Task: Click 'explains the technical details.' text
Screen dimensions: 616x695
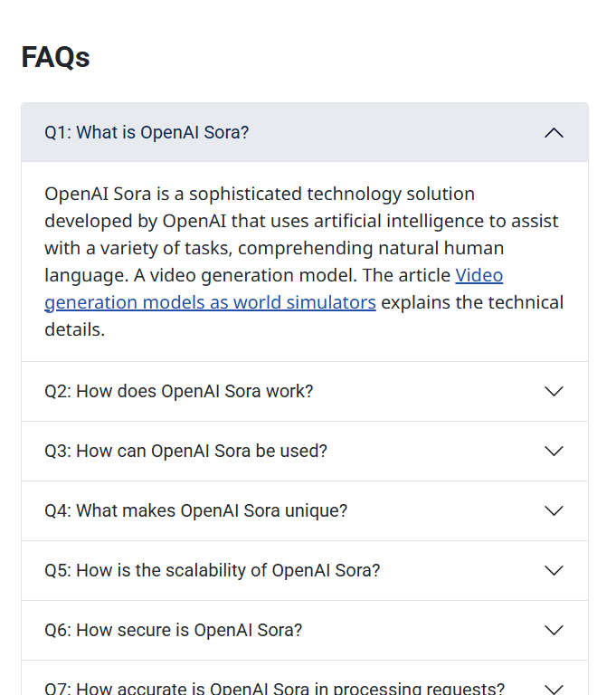Action: tap(471, 302)
